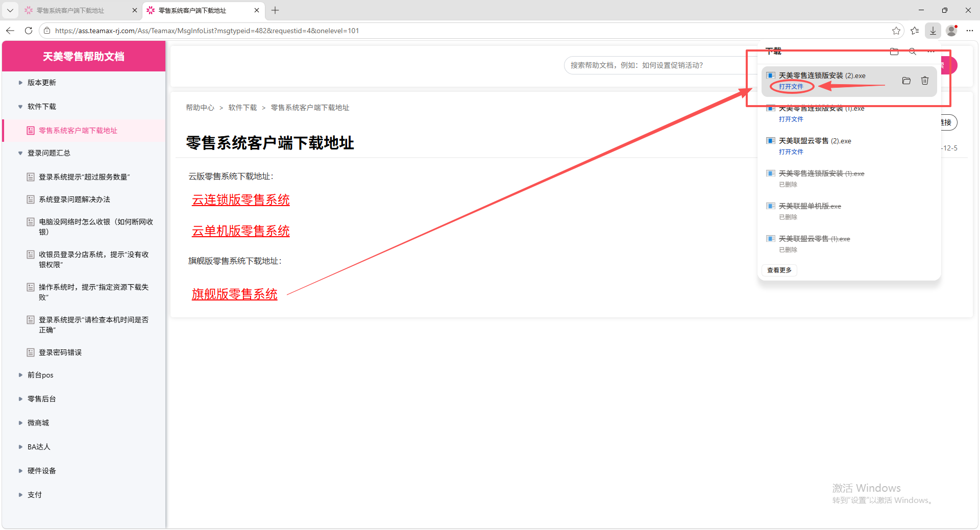Open the browser profile avatar
Viewport: 980px width, 530px height.
point(951,31)
